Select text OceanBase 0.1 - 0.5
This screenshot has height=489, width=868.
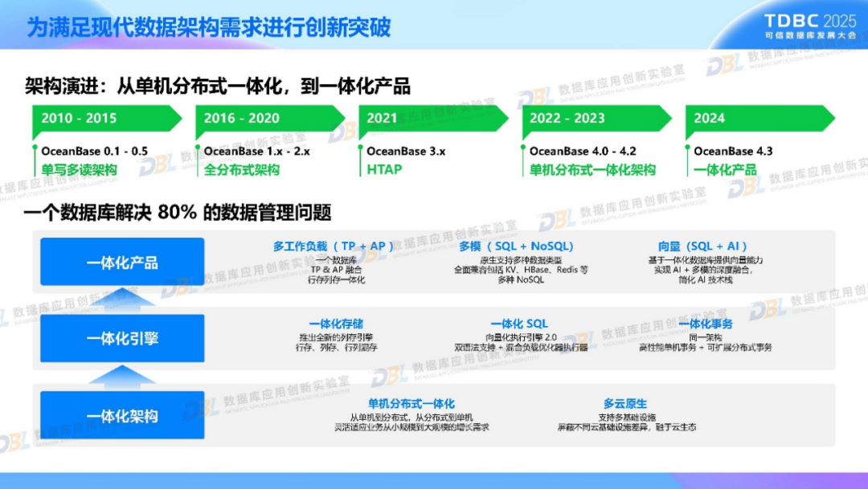pos(94,151)
